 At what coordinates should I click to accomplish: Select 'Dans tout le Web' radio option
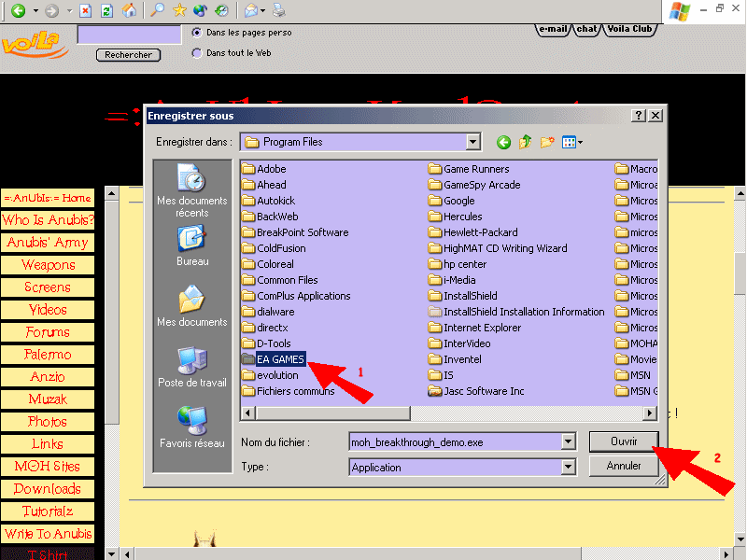click(196, 53)
